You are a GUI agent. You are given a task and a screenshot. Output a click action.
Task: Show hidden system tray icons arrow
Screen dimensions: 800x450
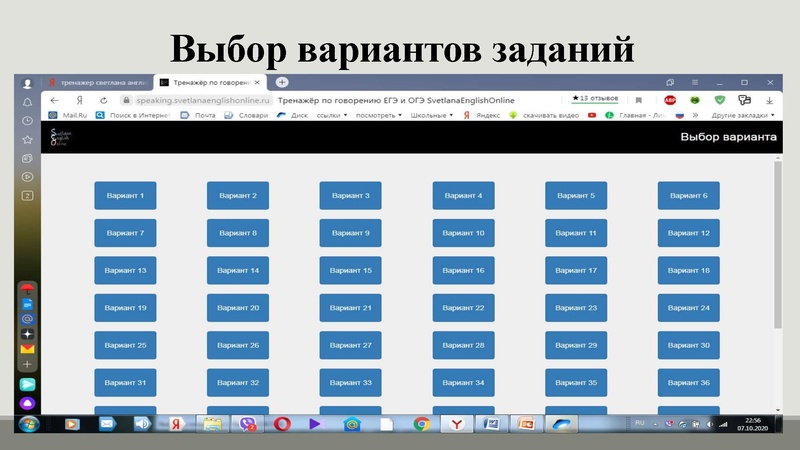pyautogui.click(x=655, y=424)
